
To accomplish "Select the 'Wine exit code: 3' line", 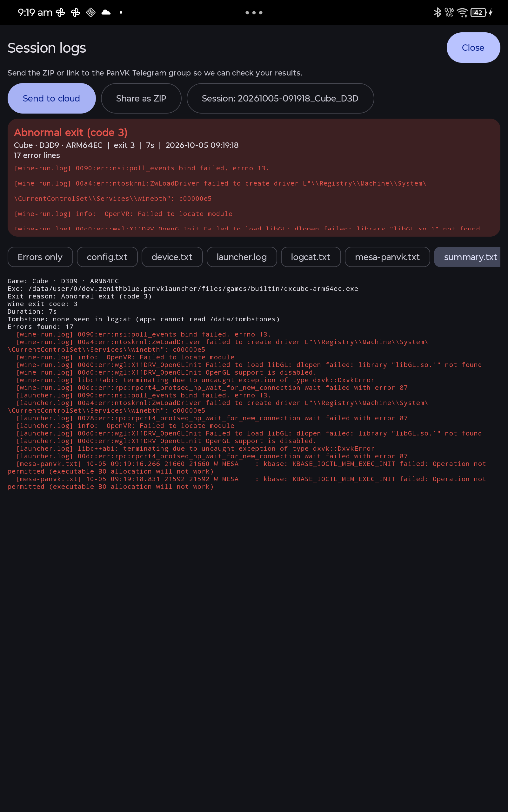I will point(42,304).
